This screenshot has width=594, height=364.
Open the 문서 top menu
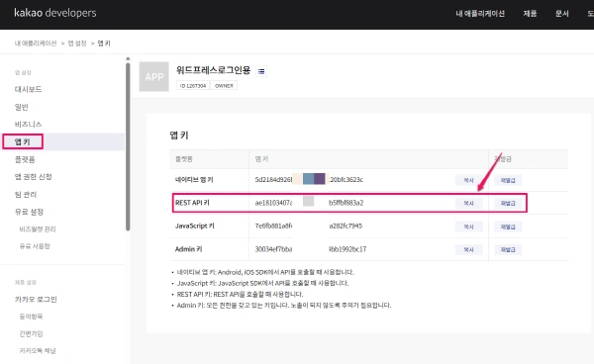tap(562, 14)
